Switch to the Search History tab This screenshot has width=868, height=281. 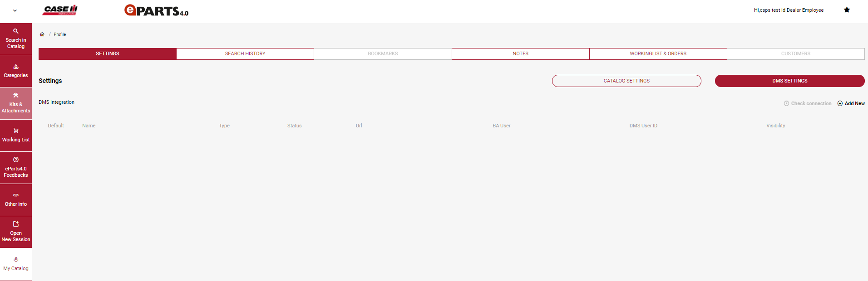(x=245, y=54)
